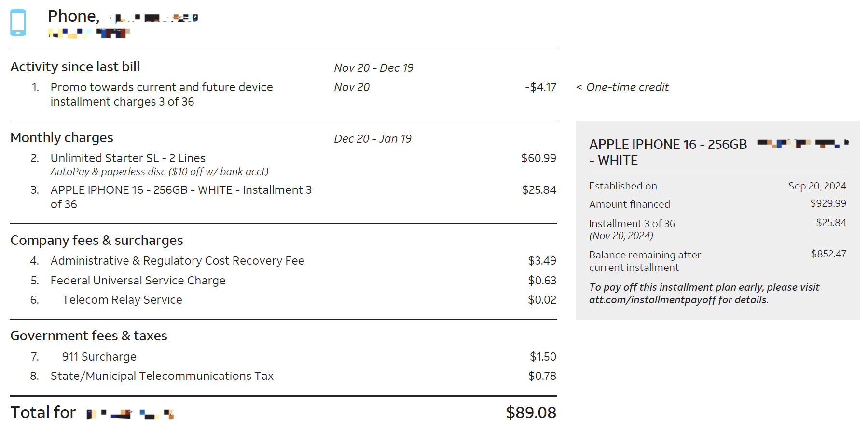This screenshot has height=431, width=868.
Task: Select the 'Nov 20 - Dec 19' date range
Action: (373, 68)
